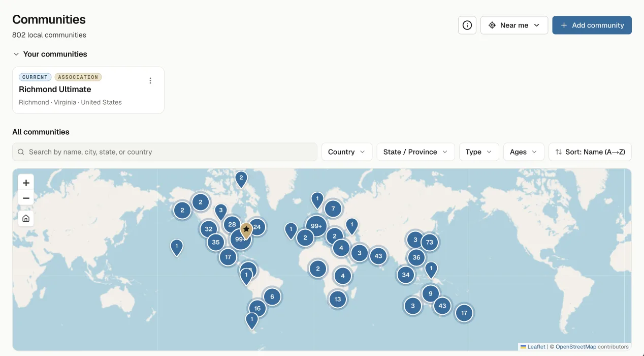
Task: Open the 99+ cluster over Europe
Action: pos(316,226)
